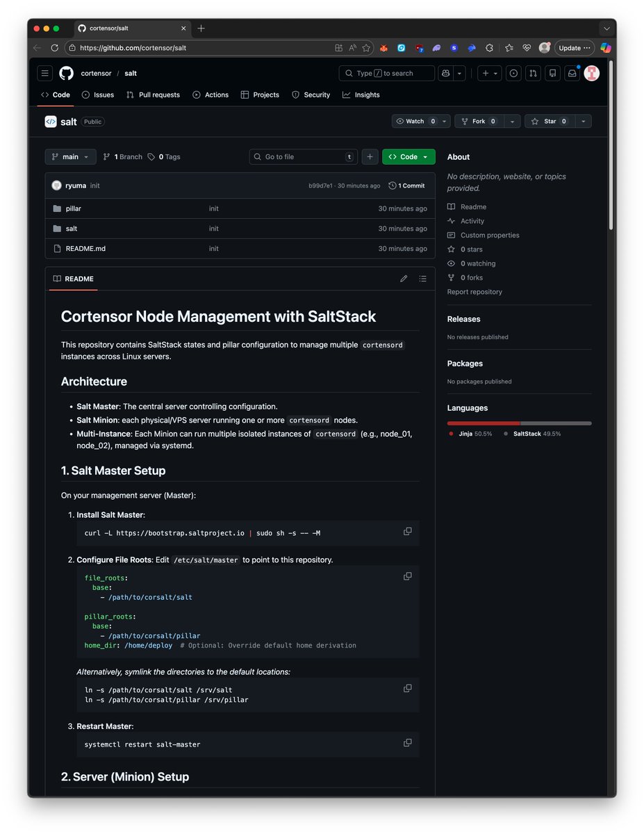Copy the systemctl restart salt-master command
The width and height of the screenshot is (644, 834).
coord(408,743)
